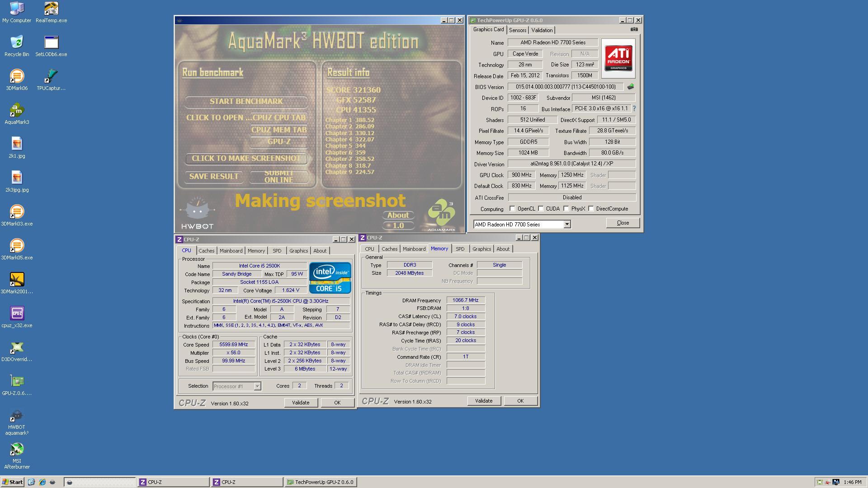This screenshot has height=488, width=868.
Task: Toggle the CUDA checkbox in GPU-Z
Action: [x=541, y=209]
